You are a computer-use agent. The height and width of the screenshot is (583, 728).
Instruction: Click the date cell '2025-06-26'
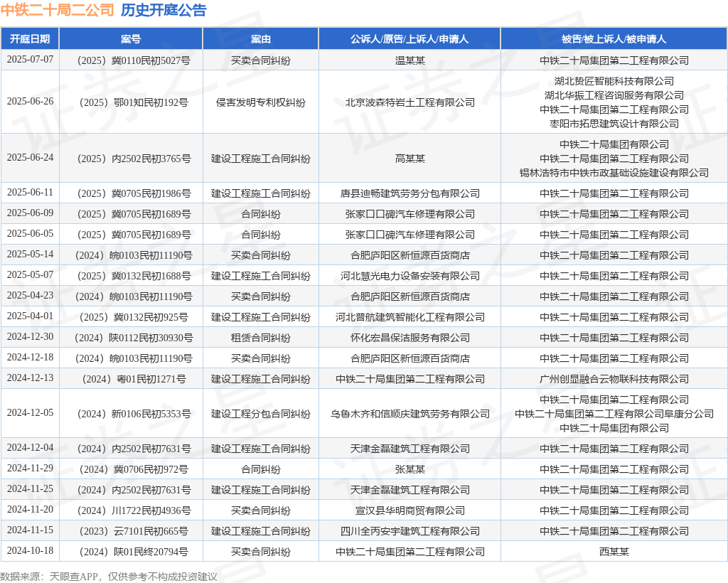[x=30, y=101]
